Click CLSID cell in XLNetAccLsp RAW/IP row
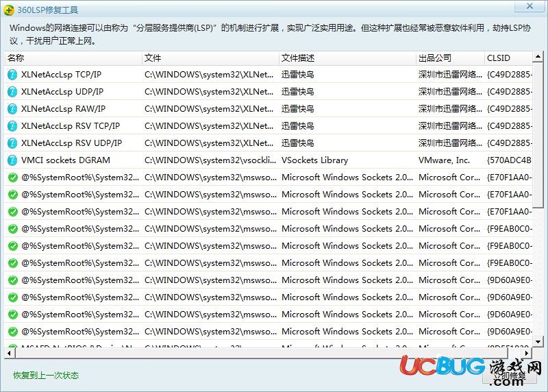The image size is (548, 392). [x=509, y=109]
